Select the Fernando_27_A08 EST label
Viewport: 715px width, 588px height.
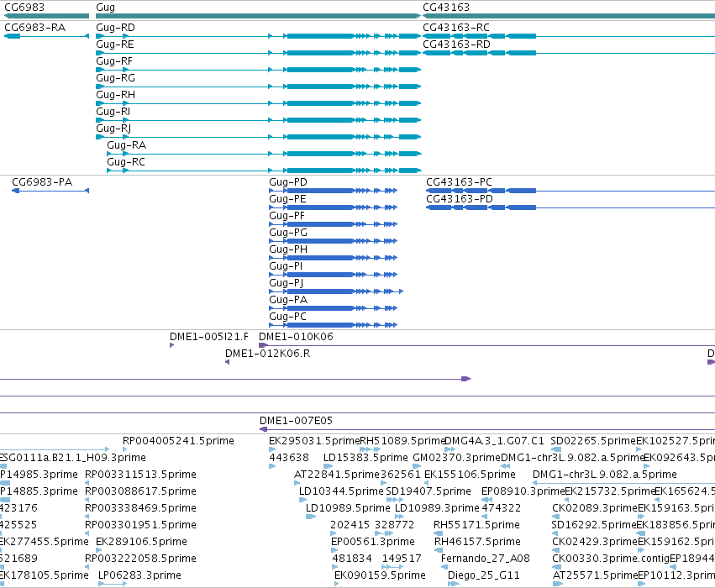(x=485, y=559)
